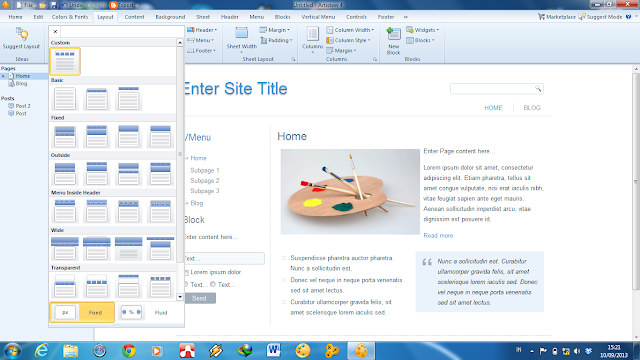The image size is (640, 360).
Task: Open the Windows Start menu
Action: pos(12,351)
